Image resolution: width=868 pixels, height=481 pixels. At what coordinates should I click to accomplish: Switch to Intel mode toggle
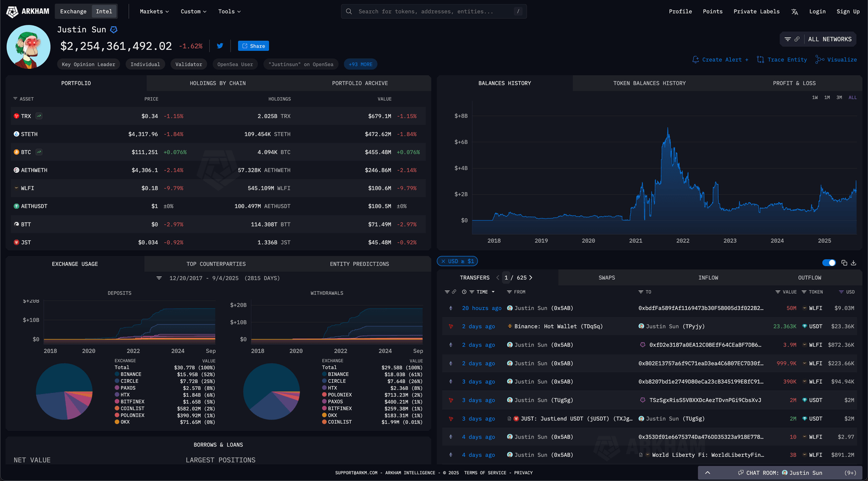104,11
